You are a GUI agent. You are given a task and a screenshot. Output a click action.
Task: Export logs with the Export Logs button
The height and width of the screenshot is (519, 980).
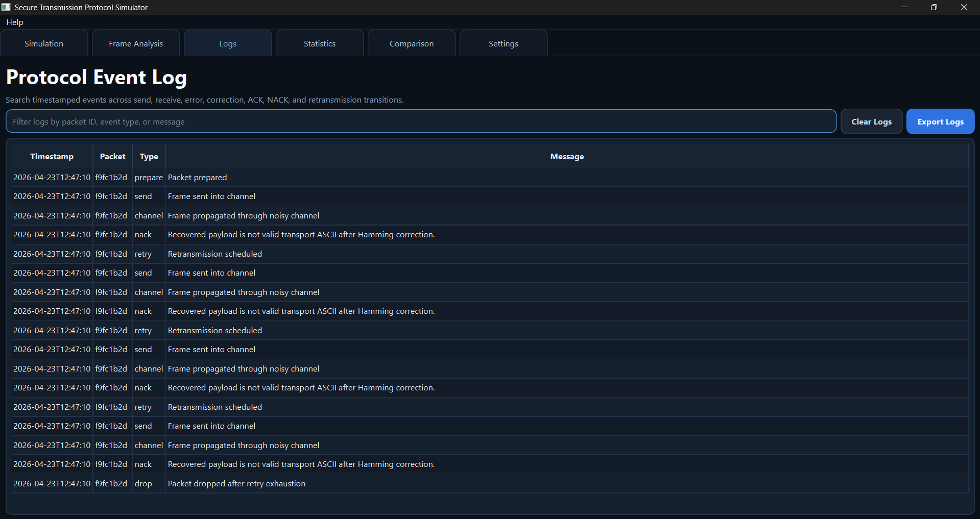tap(940, 121)
